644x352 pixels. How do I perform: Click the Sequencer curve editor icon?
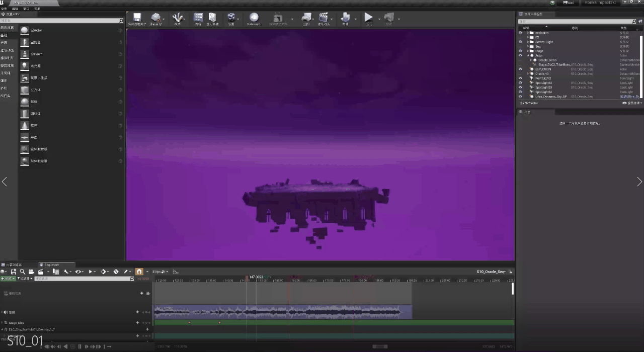(x=176, y=272)
